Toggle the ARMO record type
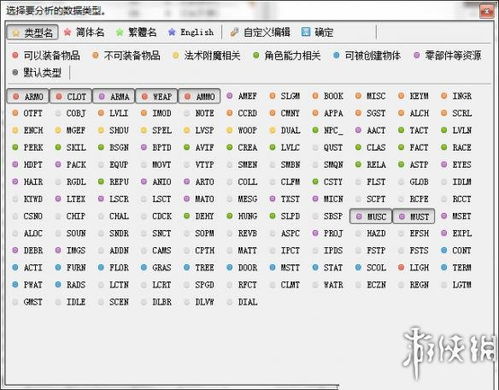The height and width of the screenshot is (390, 499). point(28,96)
